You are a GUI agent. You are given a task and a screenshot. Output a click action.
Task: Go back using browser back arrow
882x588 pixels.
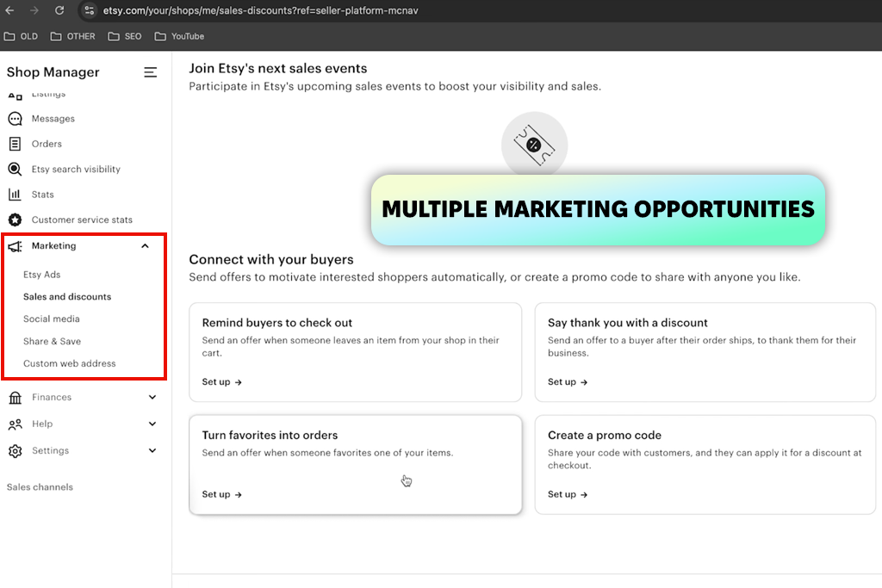[x=9, y=10]
